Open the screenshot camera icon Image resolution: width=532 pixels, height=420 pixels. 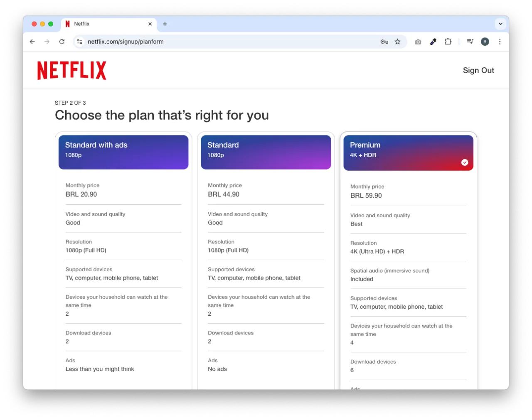tap(418, 42)
